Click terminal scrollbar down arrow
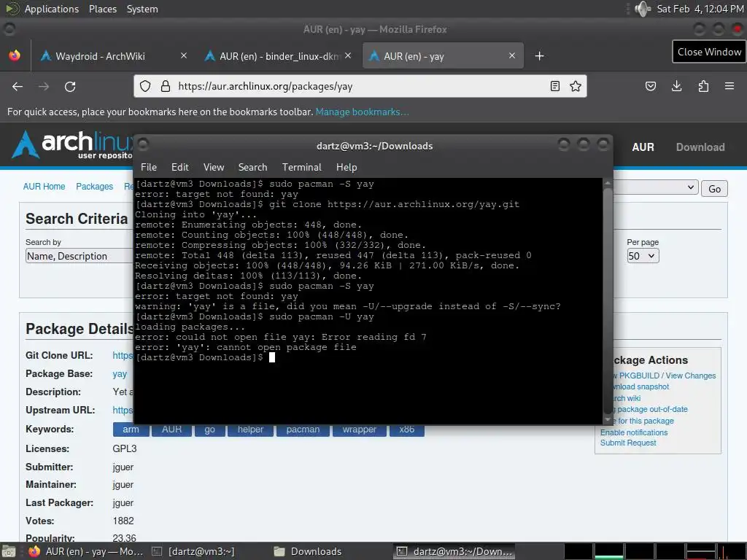Viewport: 747px width, 560px height. [x=608, y=419]
